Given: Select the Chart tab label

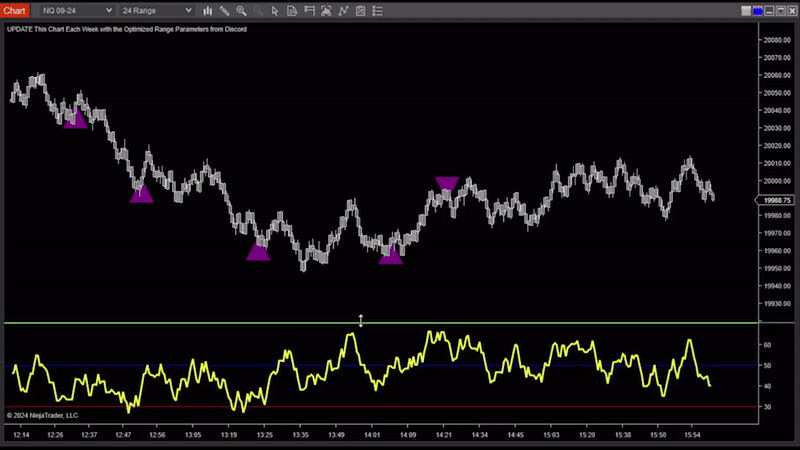Looking at the screenshot, I should (15, 10).
